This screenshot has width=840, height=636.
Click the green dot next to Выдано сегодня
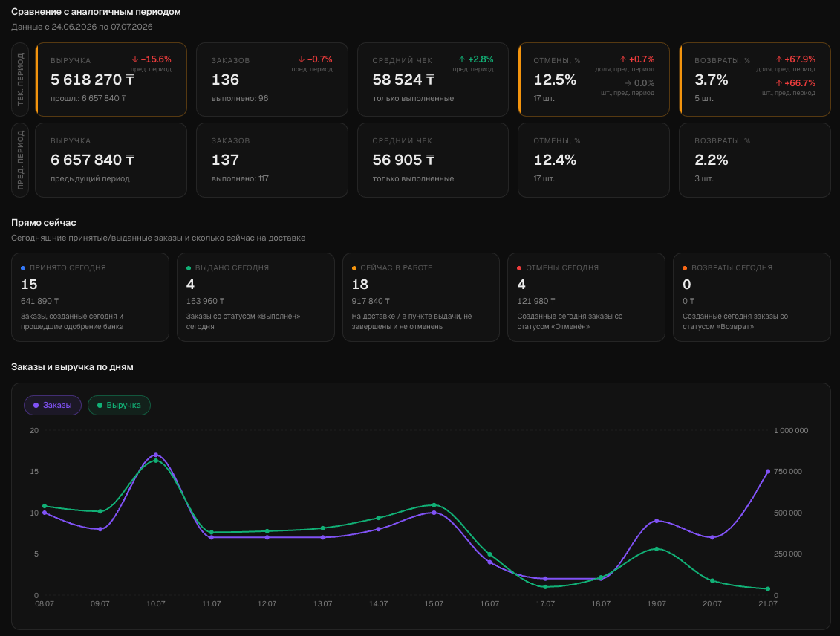(x=189, y=268)
